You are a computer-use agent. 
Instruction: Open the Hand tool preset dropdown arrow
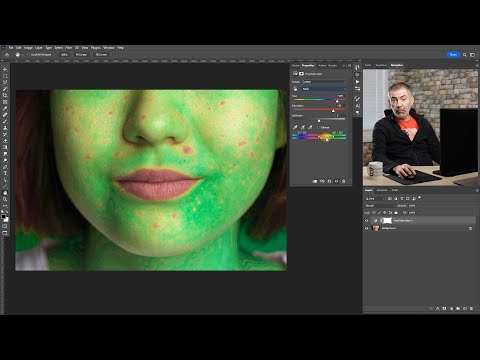tap(23, 55)
